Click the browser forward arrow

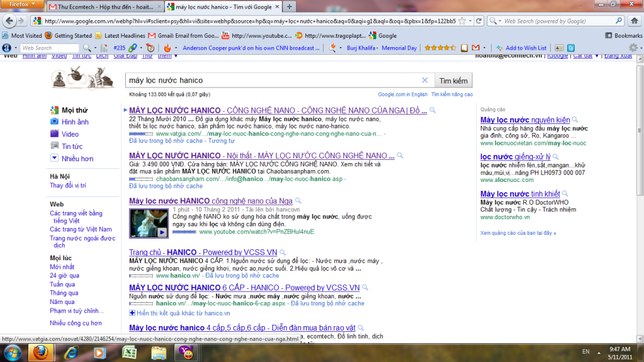(x=21, y=21)
